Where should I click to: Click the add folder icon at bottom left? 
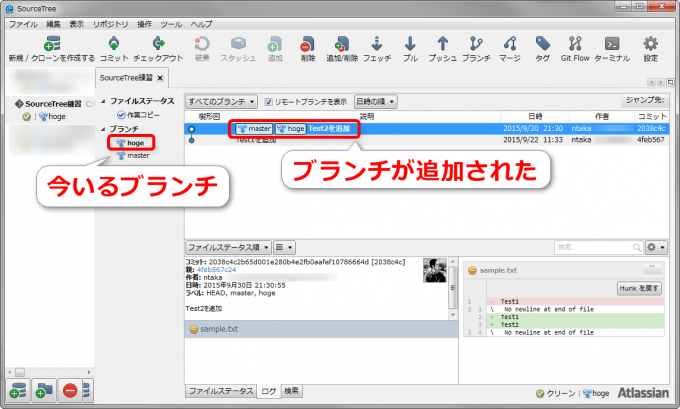tap(44, 391)
